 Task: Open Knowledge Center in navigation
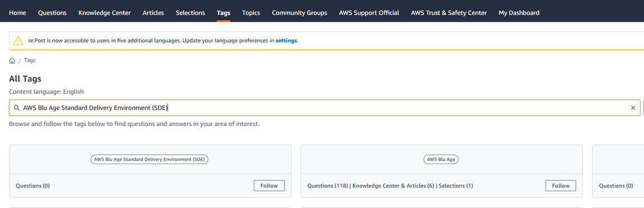[x=105, y=13]
